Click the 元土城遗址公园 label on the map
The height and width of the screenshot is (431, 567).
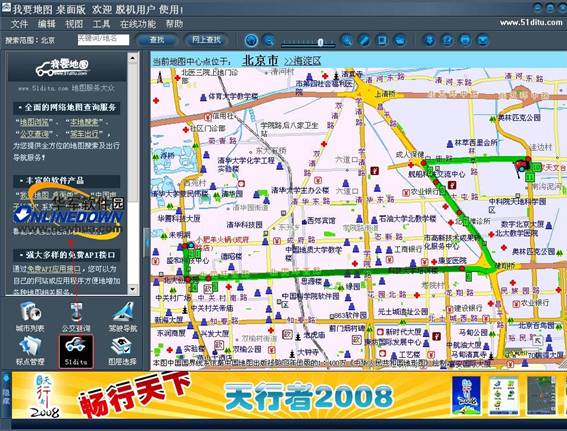[403, 311]
